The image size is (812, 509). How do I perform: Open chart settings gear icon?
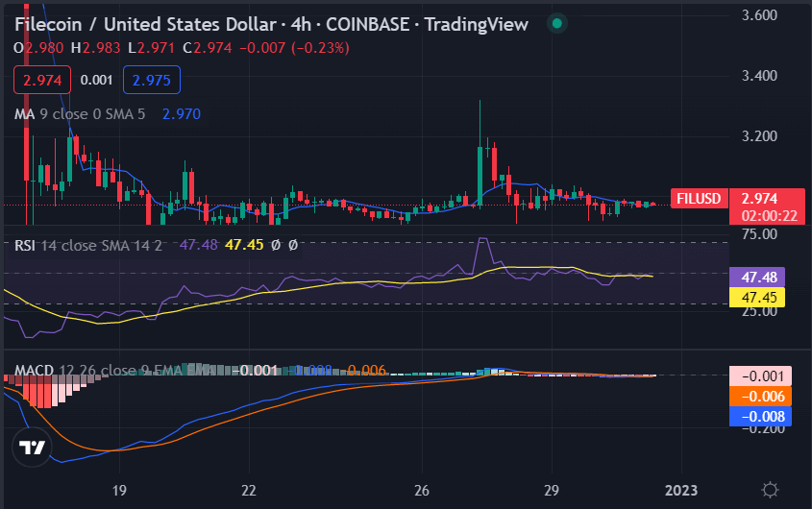point(770,490)
